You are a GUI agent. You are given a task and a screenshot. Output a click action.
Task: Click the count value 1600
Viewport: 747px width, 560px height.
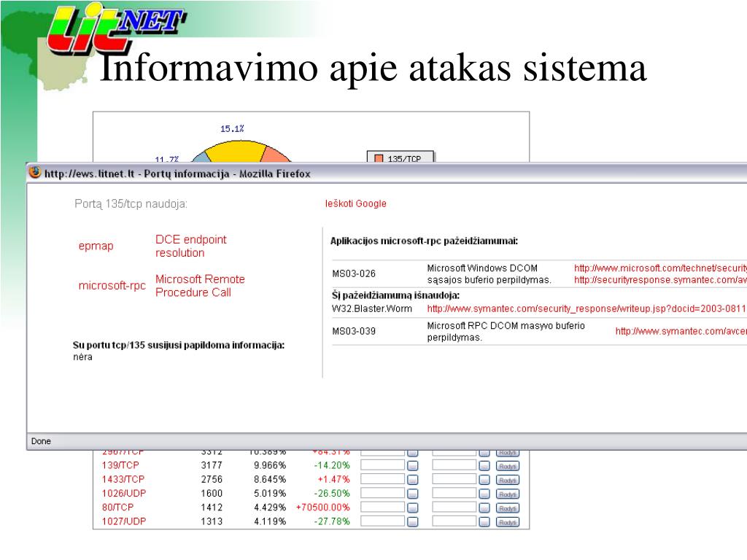click(212, 494)
